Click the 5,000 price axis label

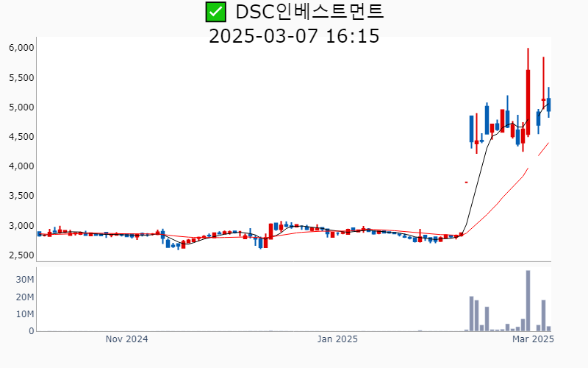(x=21, y=107)
